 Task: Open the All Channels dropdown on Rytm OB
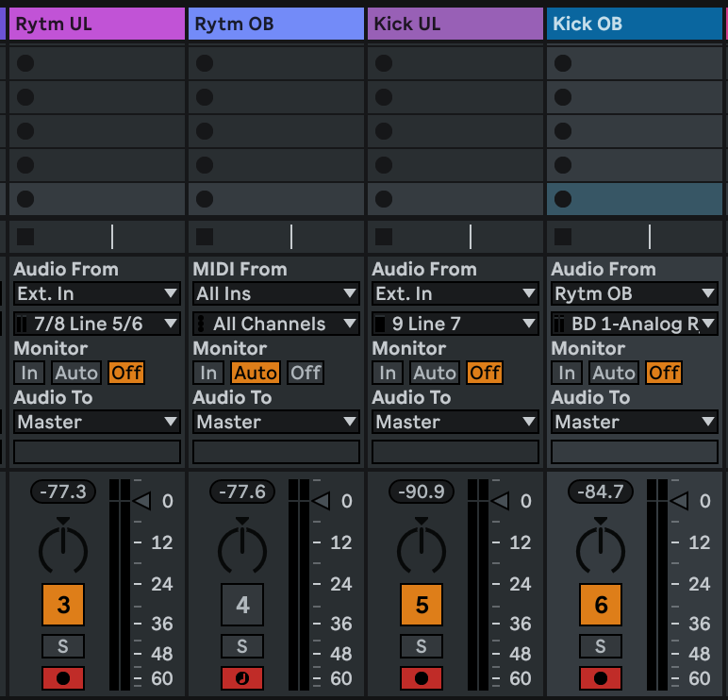coord(275,324)
